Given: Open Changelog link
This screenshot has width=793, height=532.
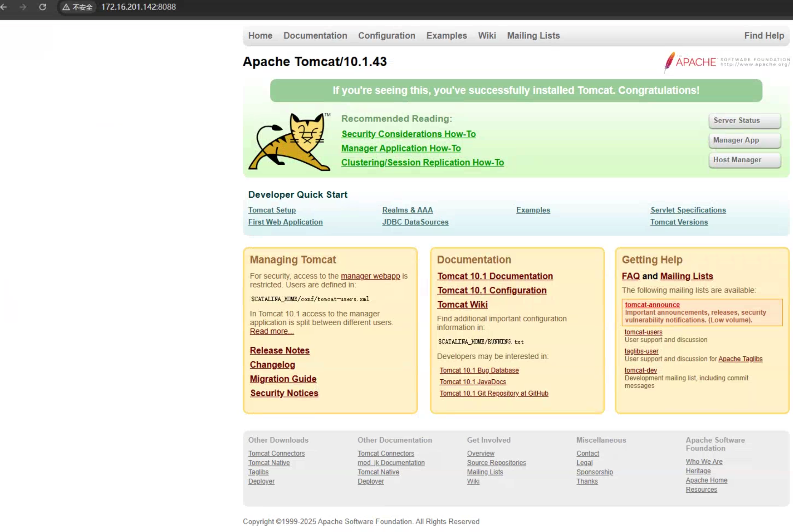Looking at the screenshot, I should [x=272, y=365].
